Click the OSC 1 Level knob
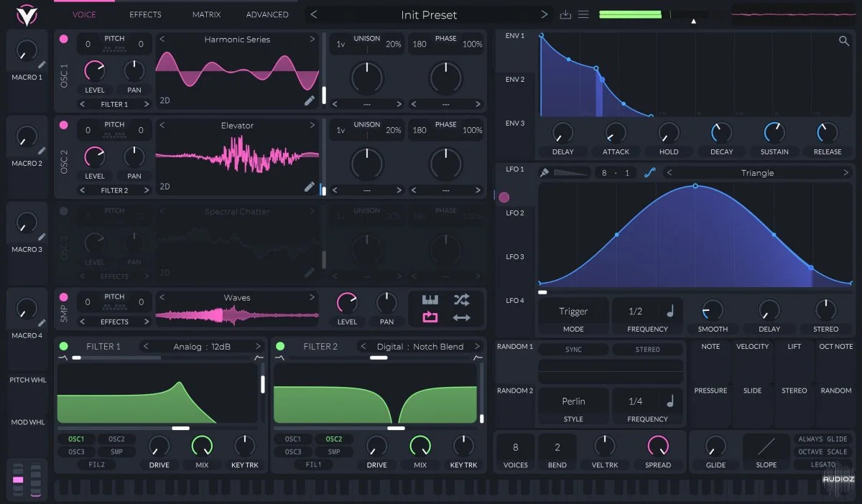This screenshot has height=504, width=862. click(x=95, y=70)
